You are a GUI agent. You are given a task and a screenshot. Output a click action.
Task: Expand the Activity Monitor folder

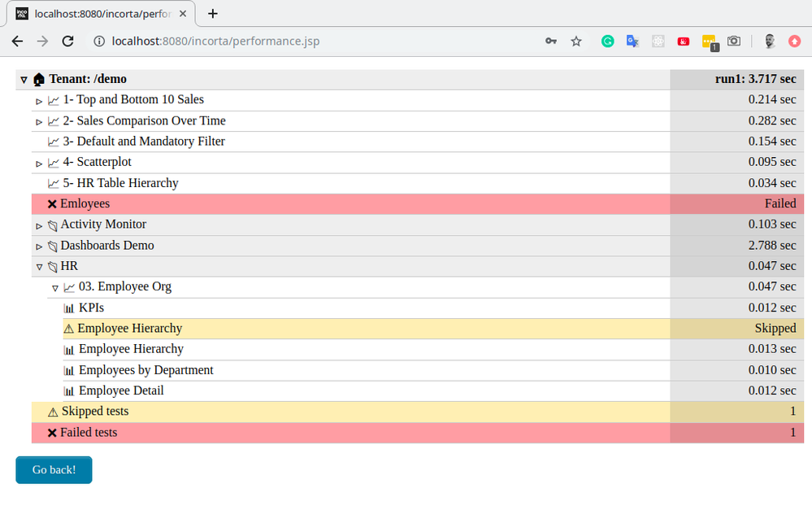(x=39, y=225)
